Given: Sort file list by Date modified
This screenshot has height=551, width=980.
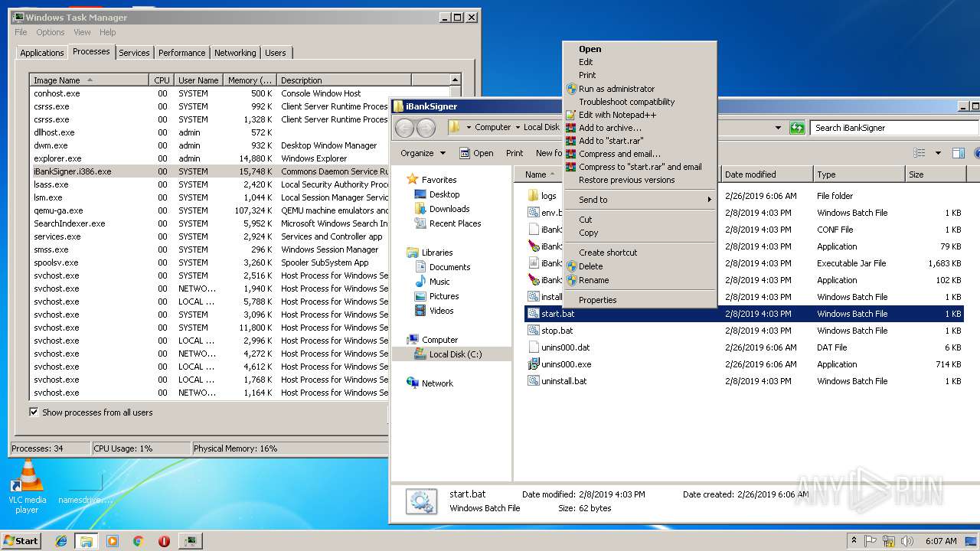Looking at the screenshot, I should [766, 174].
